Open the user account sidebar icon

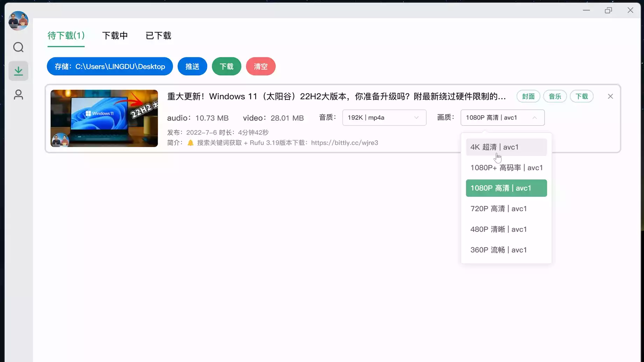point(18,95)
